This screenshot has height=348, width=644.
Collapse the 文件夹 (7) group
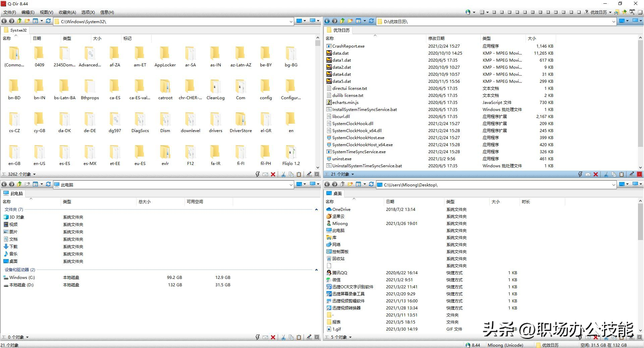point(316,210)
